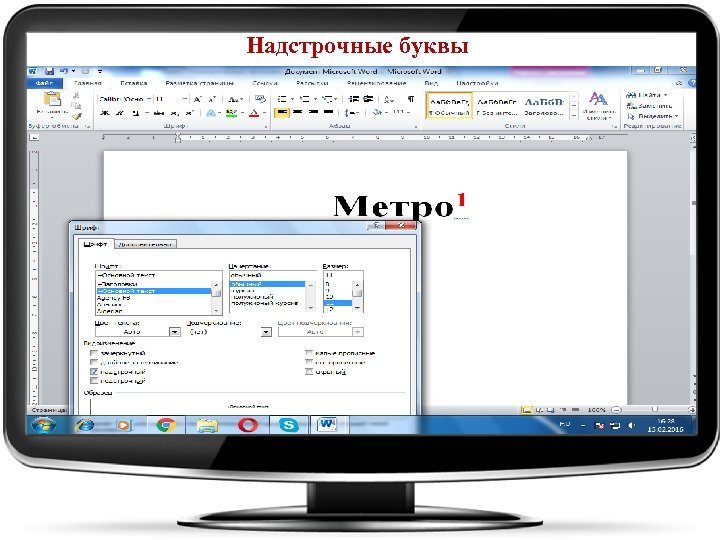720x540 pixels.
Task: Center text using the alignment icon
Action: [298, 112]
